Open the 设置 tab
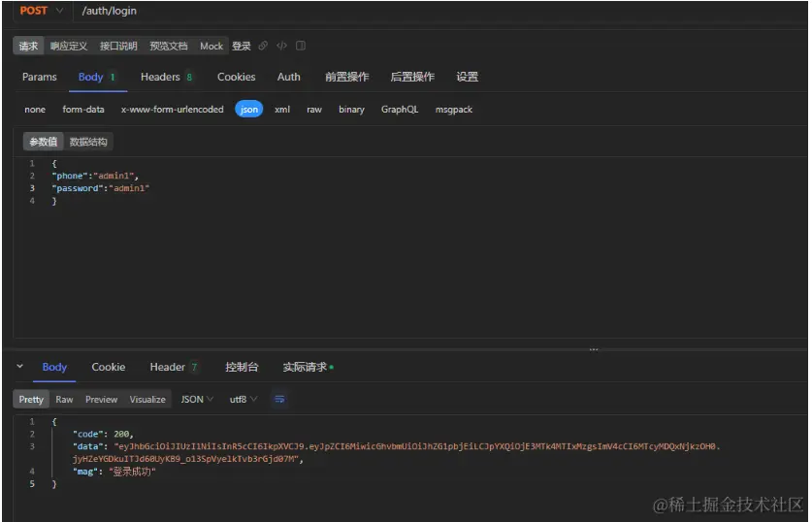Screen dimensions: 812x522 [x=467, y=77]
